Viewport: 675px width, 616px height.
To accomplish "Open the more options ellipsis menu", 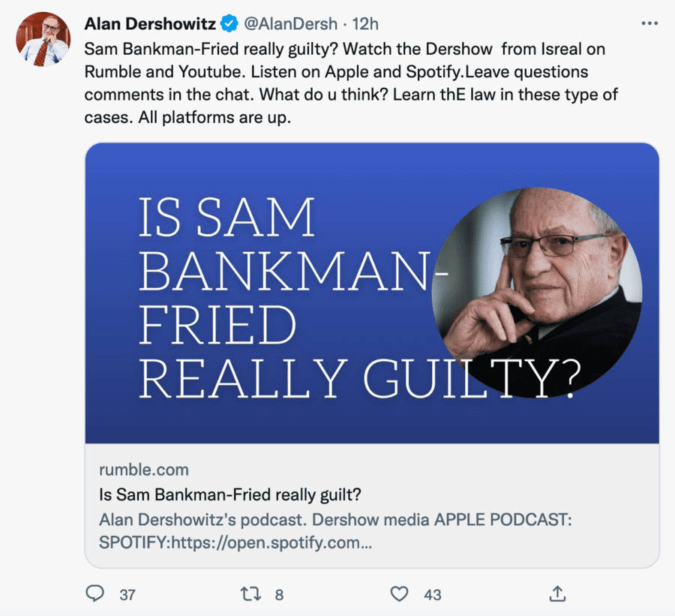I will point(649,24).
